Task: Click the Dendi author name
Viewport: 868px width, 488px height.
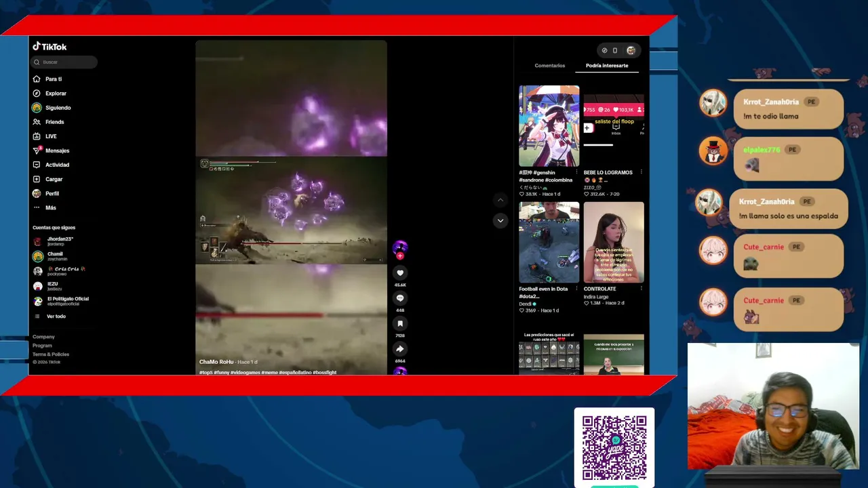Action: coord(526,304)
